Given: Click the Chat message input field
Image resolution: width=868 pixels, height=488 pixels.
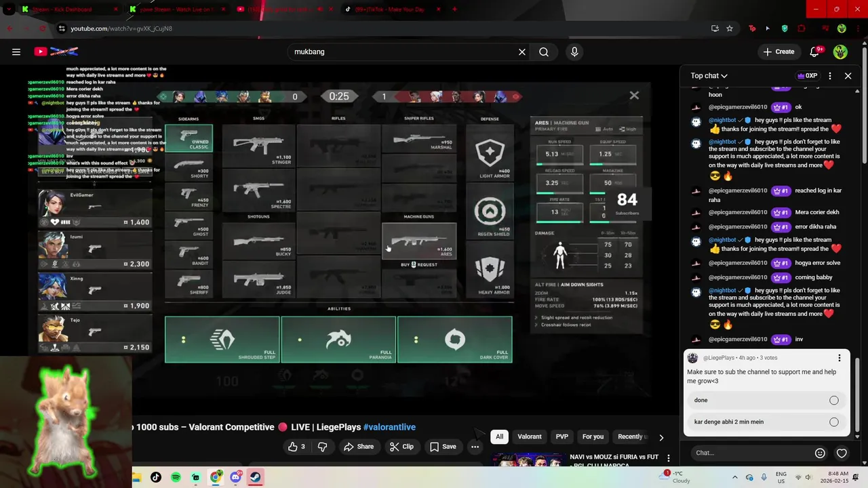Looking at the screenshot, I should [x=750, y=453].
